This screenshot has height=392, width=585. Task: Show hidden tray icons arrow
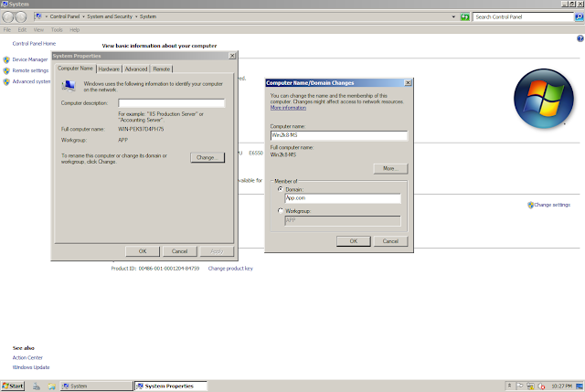(510, 386)
